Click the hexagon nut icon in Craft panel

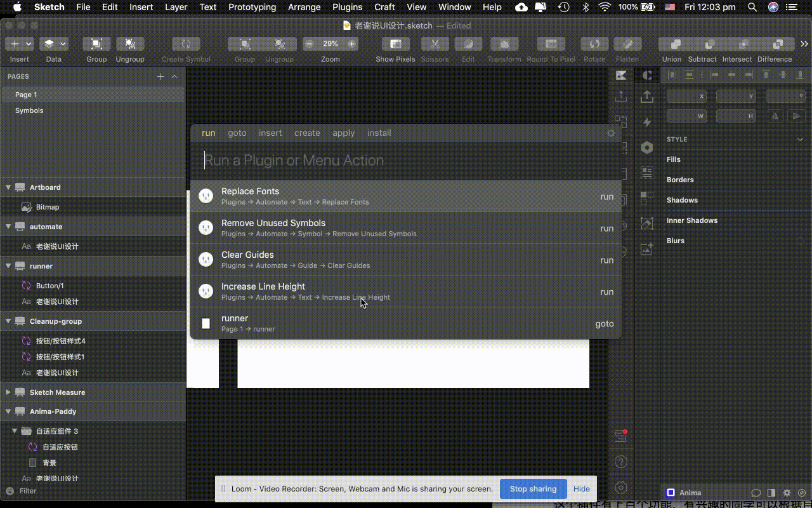pos(647,148)
